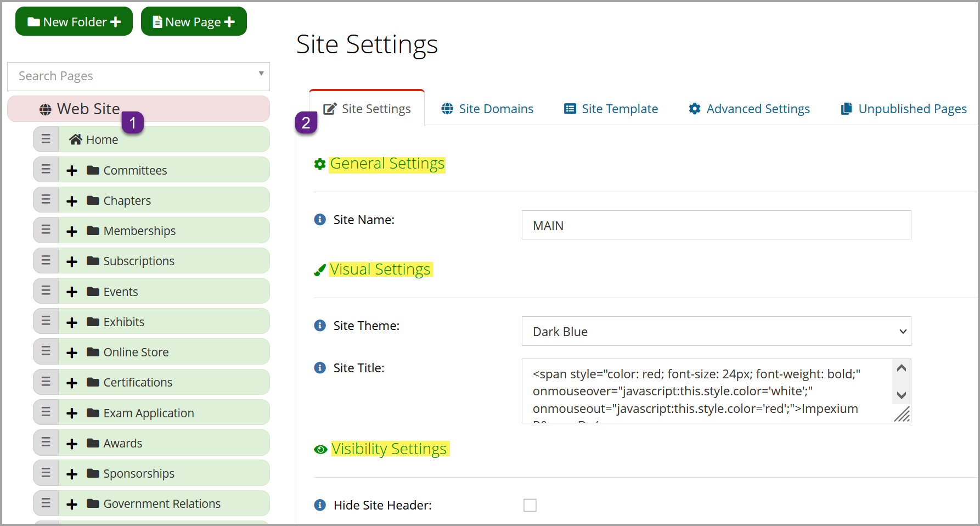Open the Unpublished Pages tab
This screenshot has width=980, height=526.
(x=904, y=109)
